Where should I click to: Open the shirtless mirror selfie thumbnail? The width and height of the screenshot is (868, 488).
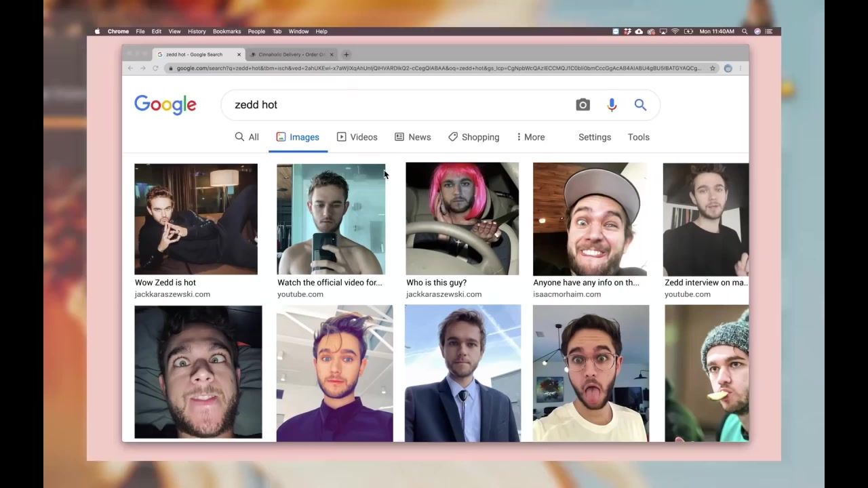(x=331, y=219)
